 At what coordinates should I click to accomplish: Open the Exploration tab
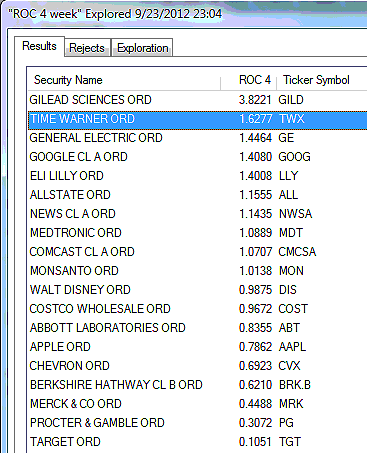[142, 48]
